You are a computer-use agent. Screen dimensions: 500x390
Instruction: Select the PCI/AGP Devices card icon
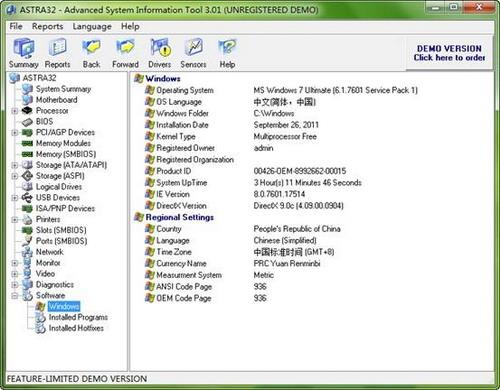point(27,133)
